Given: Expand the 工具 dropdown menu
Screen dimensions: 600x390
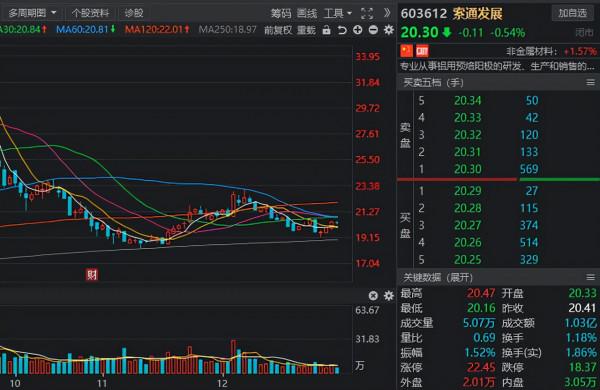Looking at the screenshot, I should (338, 14).
